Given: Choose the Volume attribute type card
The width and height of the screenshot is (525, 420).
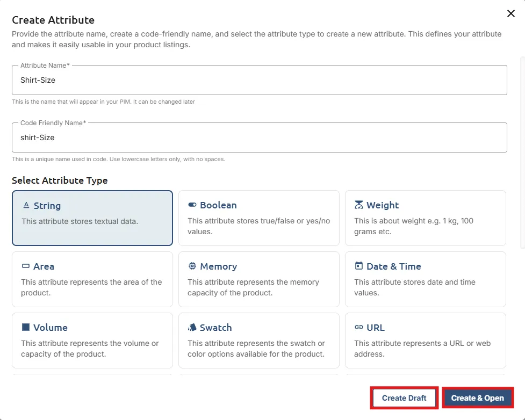Looking at the screenshot, I should (92, 341).
